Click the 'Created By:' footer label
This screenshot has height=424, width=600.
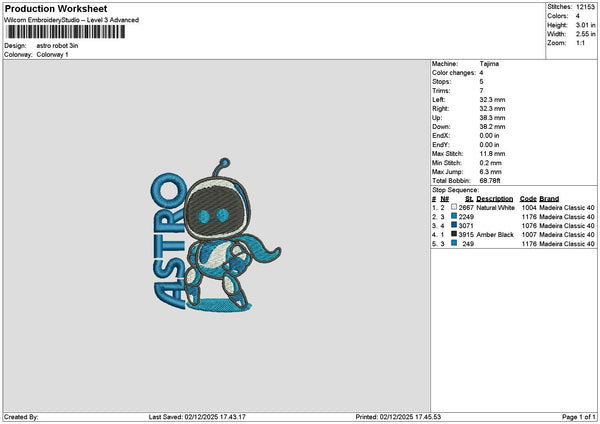21,417
